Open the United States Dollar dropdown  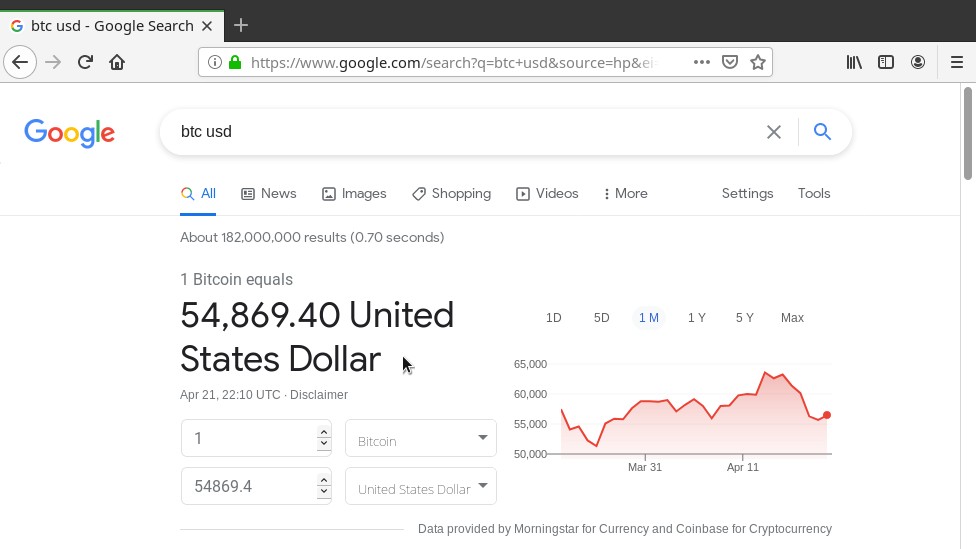pyautogui.click(x=421, y=487)
